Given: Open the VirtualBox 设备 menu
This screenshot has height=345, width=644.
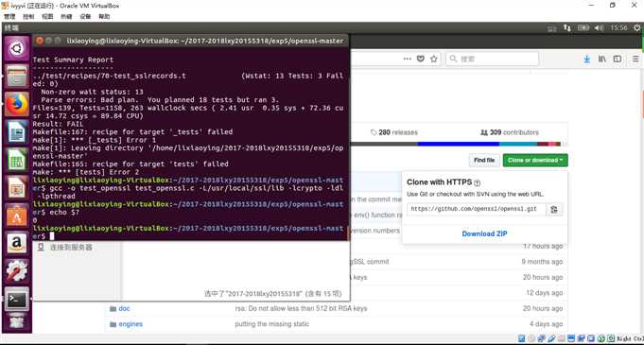Looking at the screenshot, I should pos(85,16).
